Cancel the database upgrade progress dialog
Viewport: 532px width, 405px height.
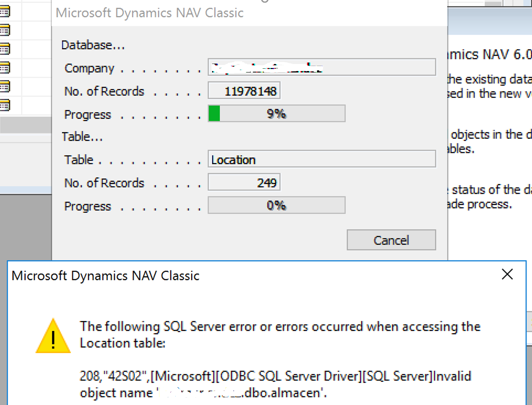[391, 240]
